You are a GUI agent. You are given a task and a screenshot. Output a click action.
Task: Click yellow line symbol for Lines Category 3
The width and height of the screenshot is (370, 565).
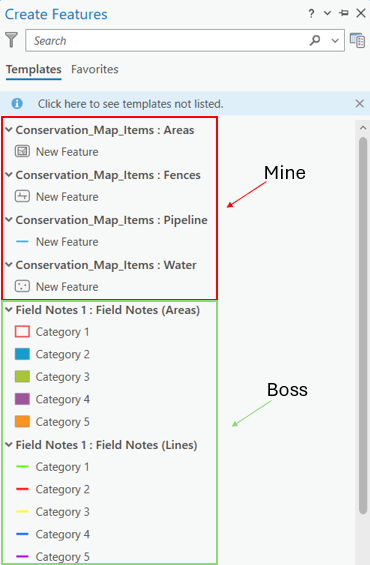22,511
